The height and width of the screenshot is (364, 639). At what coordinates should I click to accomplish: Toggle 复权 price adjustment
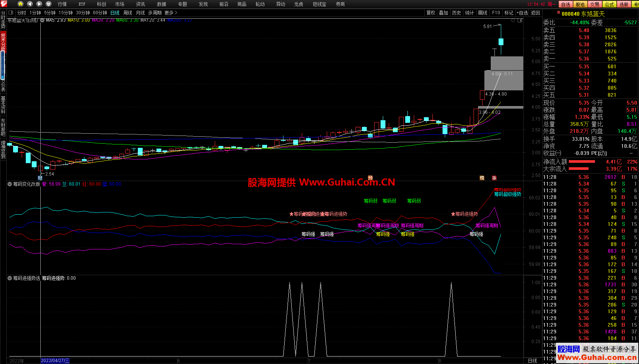[431, 13]
